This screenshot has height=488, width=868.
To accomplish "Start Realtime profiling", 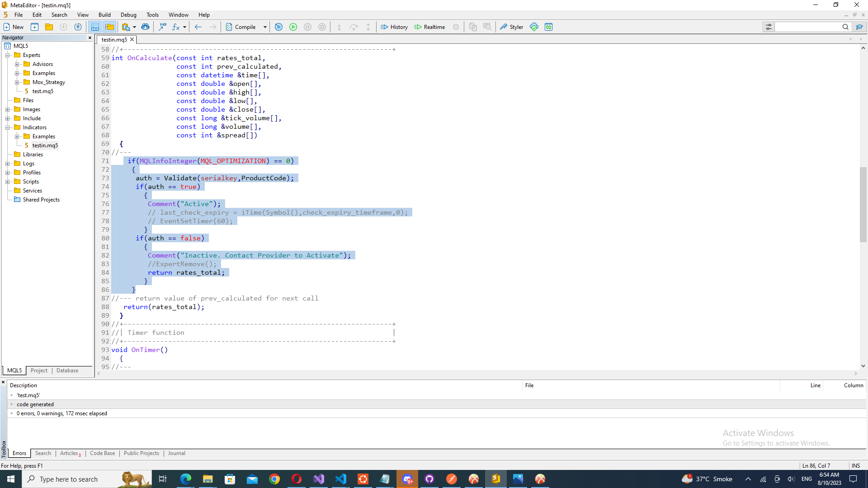I will [x=429, y=27].
